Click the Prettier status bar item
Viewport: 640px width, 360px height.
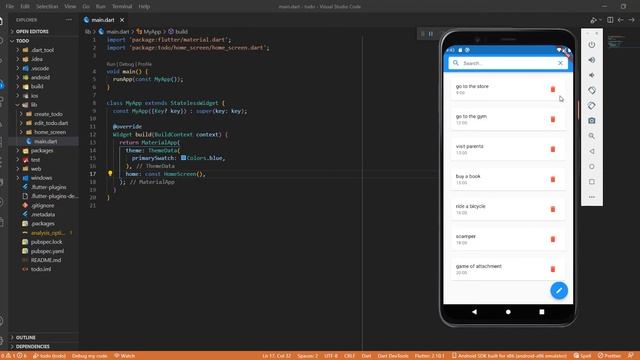tap(608, 356)
